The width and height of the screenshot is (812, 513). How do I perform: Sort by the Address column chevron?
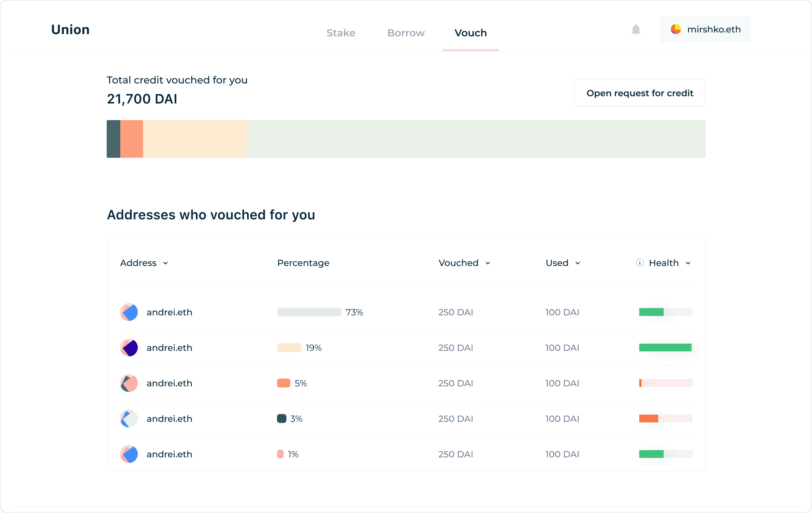[x=165, y=263]
